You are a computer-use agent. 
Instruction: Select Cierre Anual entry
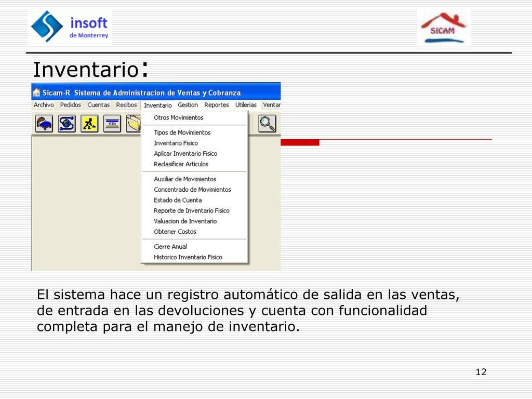click(195, 246)
